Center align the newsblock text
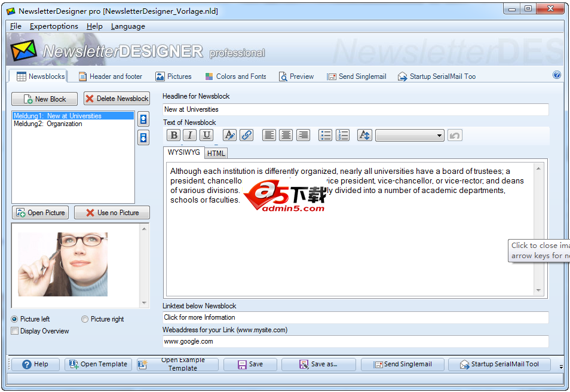 coord(286,135)
